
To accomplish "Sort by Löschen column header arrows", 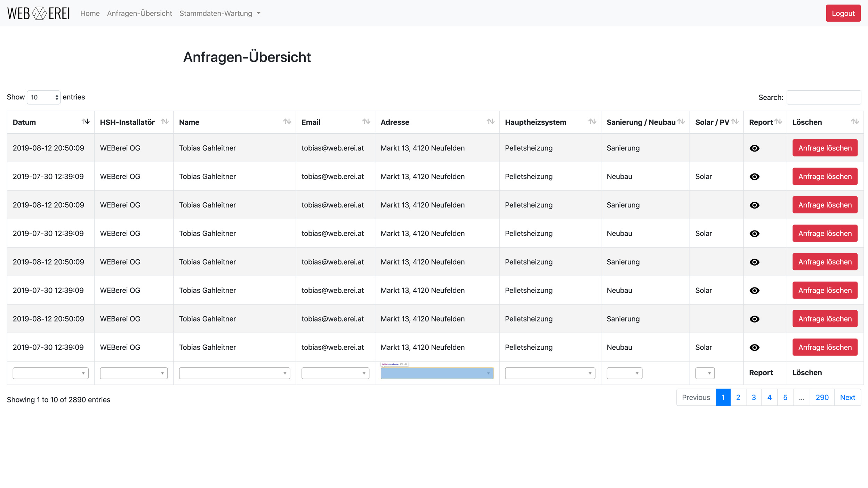I will point(855,122).
